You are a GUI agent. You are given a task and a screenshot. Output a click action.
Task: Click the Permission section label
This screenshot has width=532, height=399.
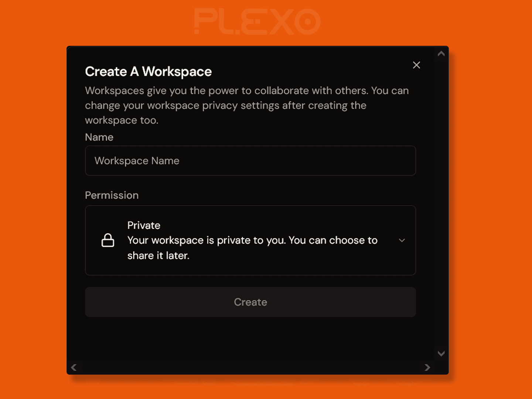[x=112, y=195]
